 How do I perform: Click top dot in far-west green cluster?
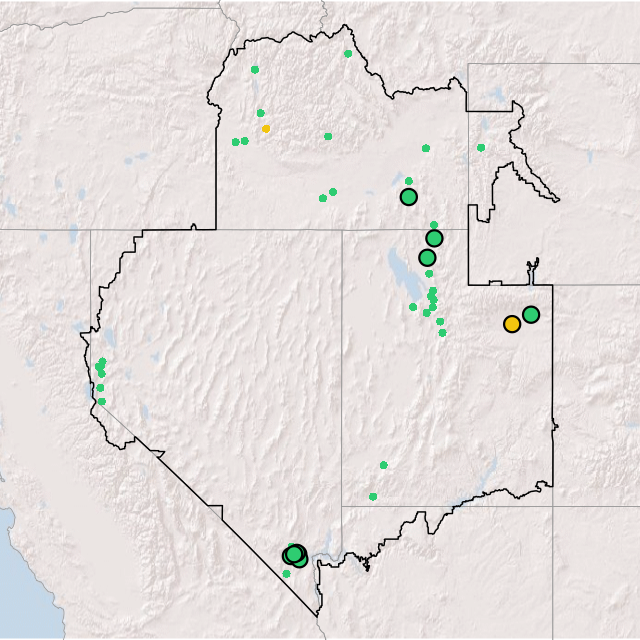pyautogui.click(x=102, y=361)
